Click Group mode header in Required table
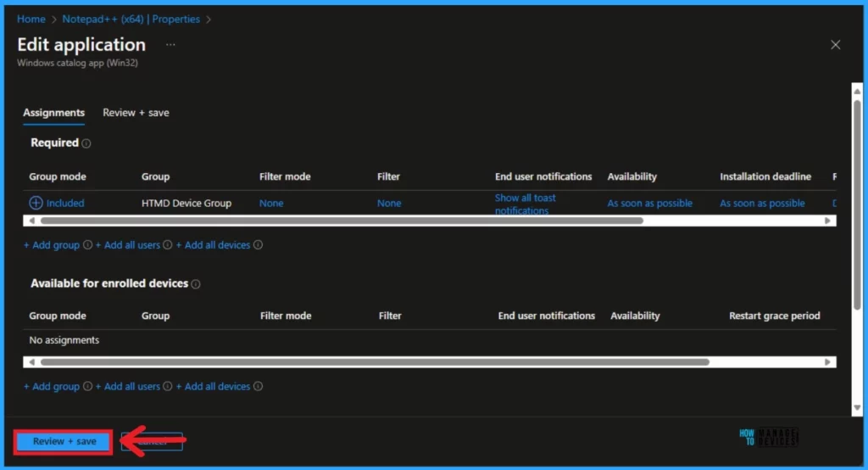The image size is (868, 470). pos(58,176)
